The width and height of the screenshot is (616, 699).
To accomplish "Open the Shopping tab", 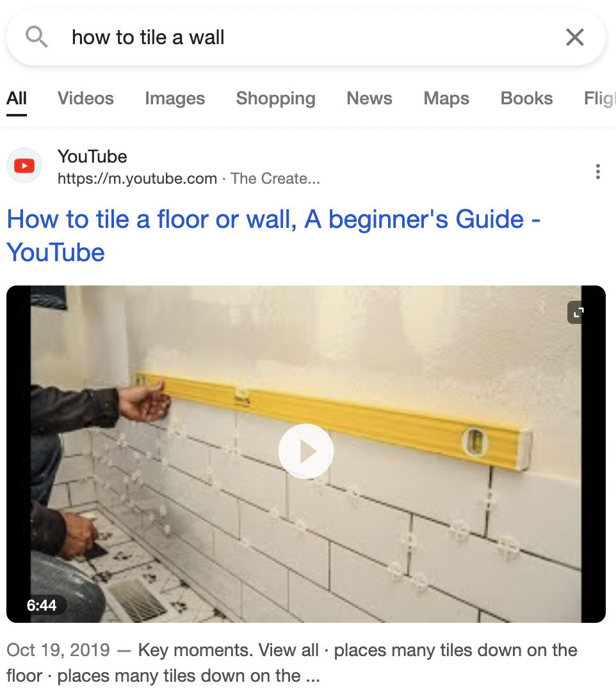I will (x=275, y=99).
